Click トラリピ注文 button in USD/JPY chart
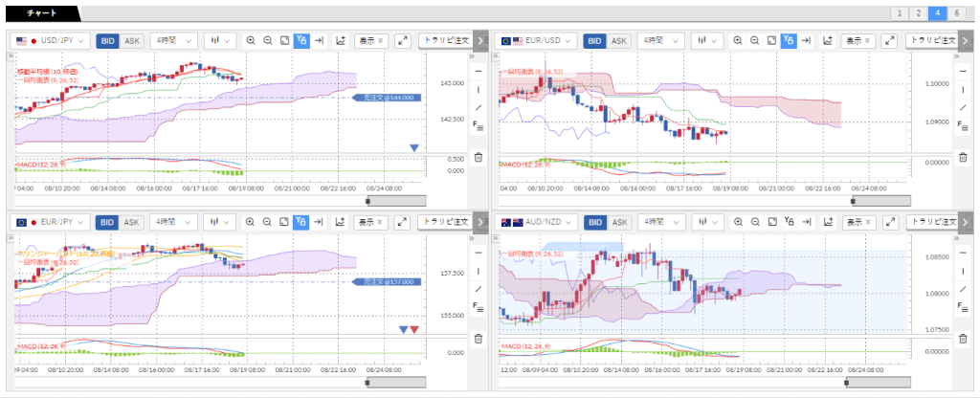The width and height of the screenshot is (980, 398). (444, 41)
